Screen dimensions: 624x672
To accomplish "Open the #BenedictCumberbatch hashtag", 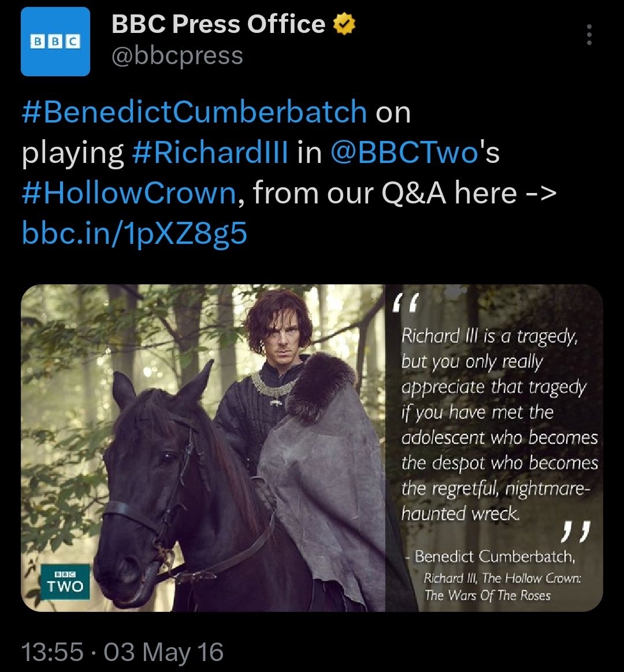I will point(194,112).
